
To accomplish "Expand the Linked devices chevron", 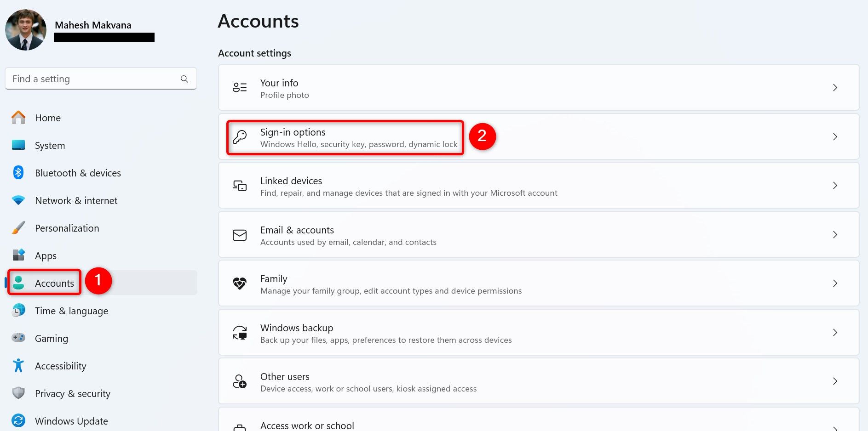I will pos(835,186).
